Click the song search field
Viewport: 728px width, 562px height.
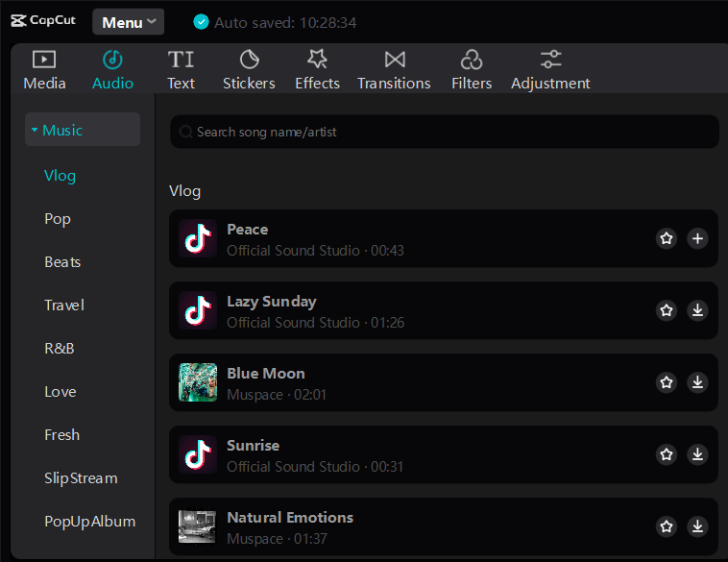pos(444,132)
